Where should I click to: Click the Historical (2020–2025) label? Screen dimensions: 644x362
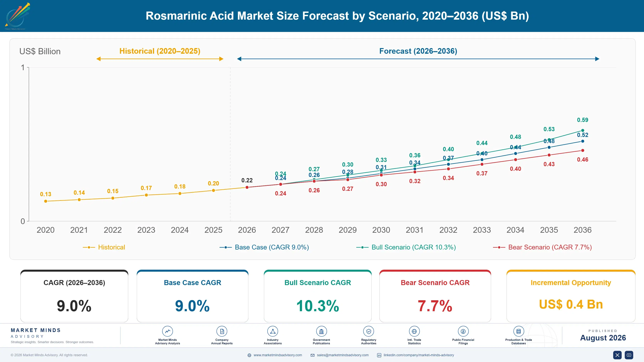pos(160,51)
